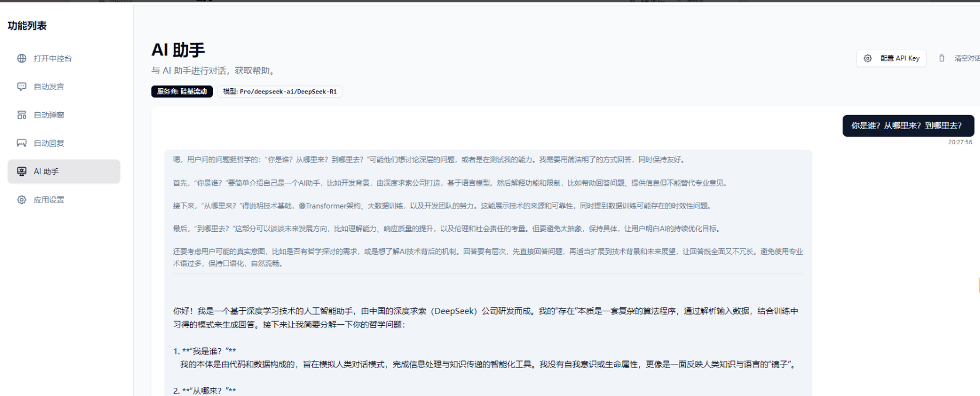
Task: Open 应用设置 from the sidebar
Action: [x=64, y=200]
